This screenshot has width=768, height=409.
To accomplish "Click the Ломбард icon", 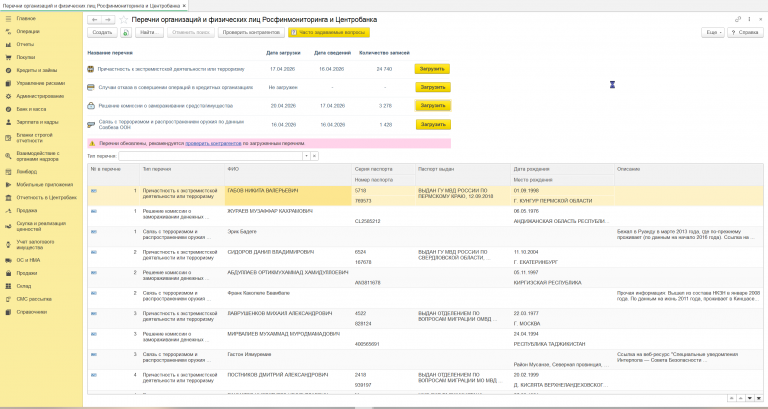I will (8, 172).
